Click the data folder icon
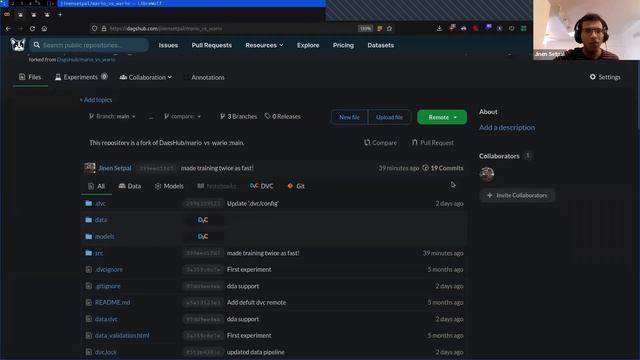 tap(89, 220)
